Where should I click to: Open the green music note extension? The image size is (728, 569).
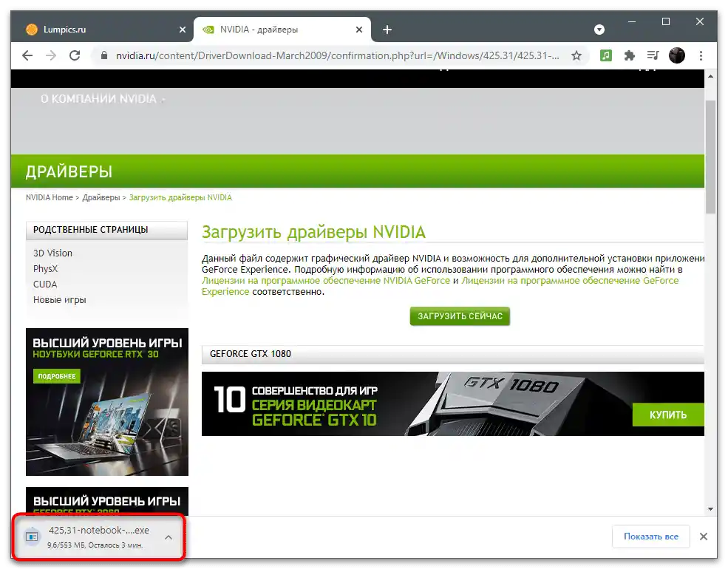(605, 55)
